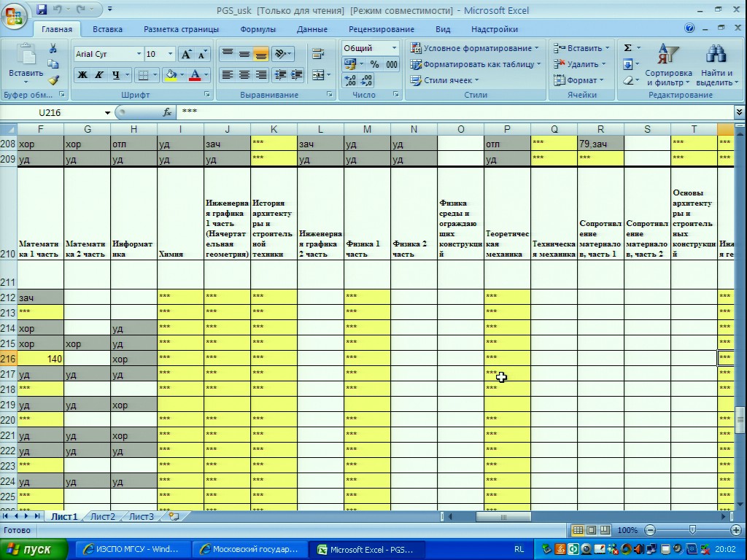
Task: Click the Wrap Text icon
Action: (x=318, y=54)
